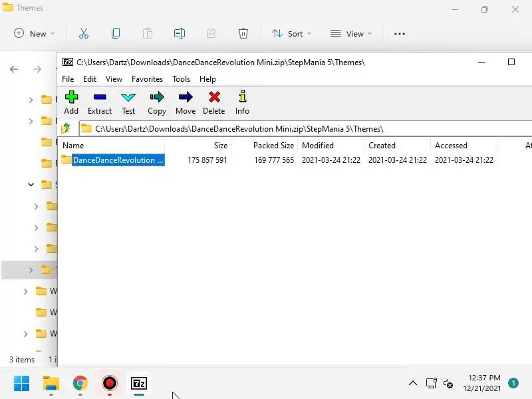This screenshot has height=399, width=532.
Task: Minimize the 7-Zip window
Action: pyautogui.click(x=481, y=62)
